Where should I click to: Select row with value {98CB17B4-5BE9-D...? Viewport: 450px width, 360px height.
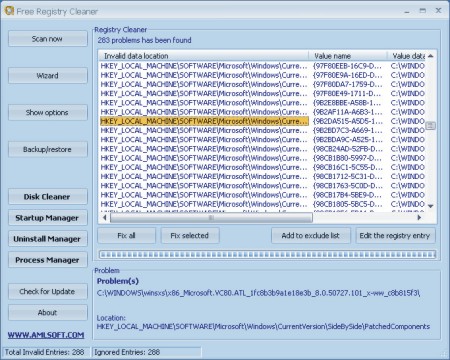pos(263,195)
